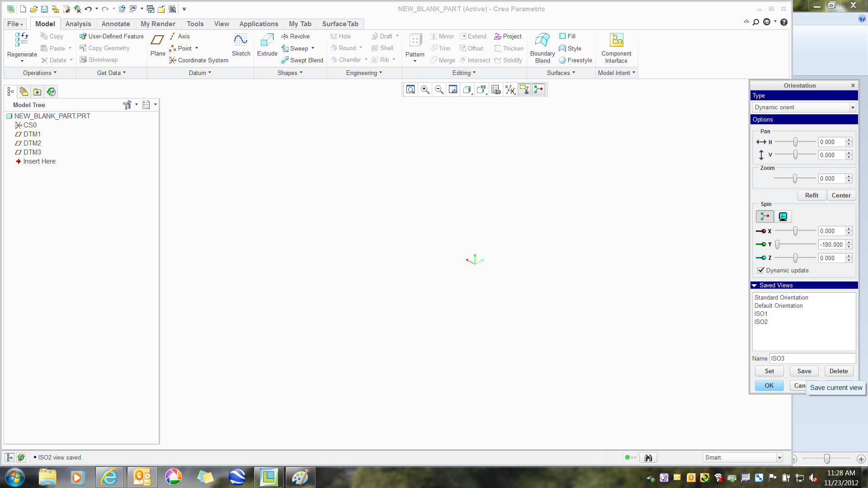Click the Pan H slider handle
Image resolution: width=868 pixels, height=488 pixels.
795,142
